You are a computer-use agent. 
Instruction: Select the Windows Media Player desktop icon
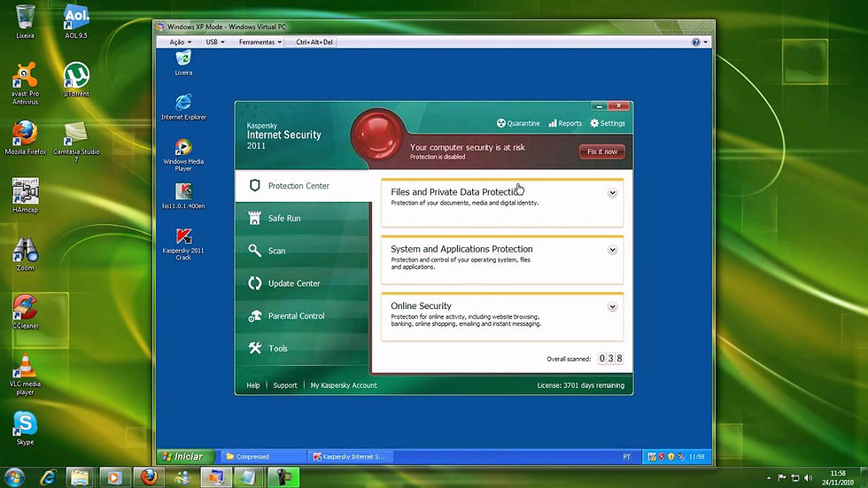[x=183, y=155]
